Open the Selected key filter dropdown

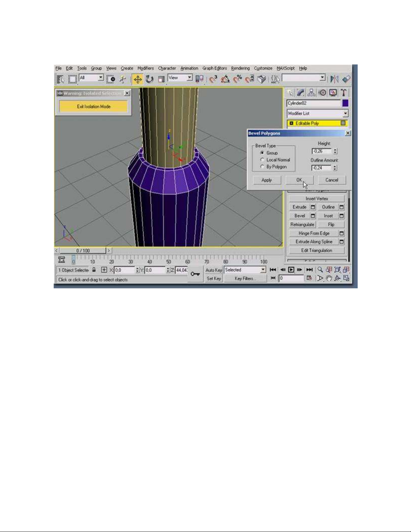[263, 270]
